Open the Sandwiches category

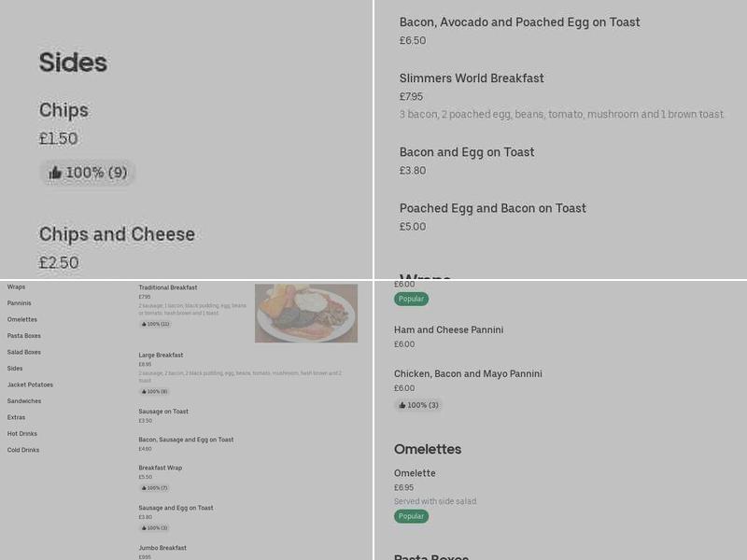click(24, 400)
